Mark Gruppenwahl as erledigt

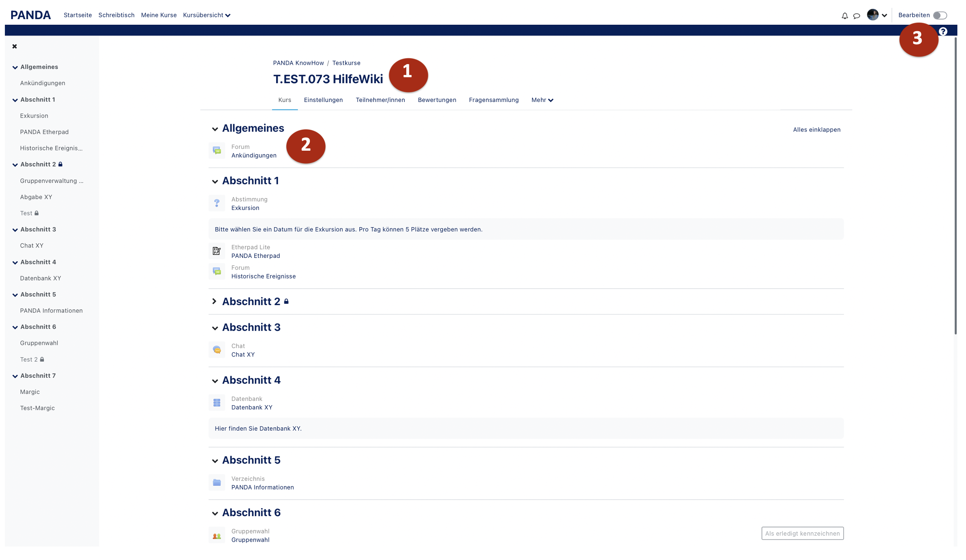coord(802,533)
